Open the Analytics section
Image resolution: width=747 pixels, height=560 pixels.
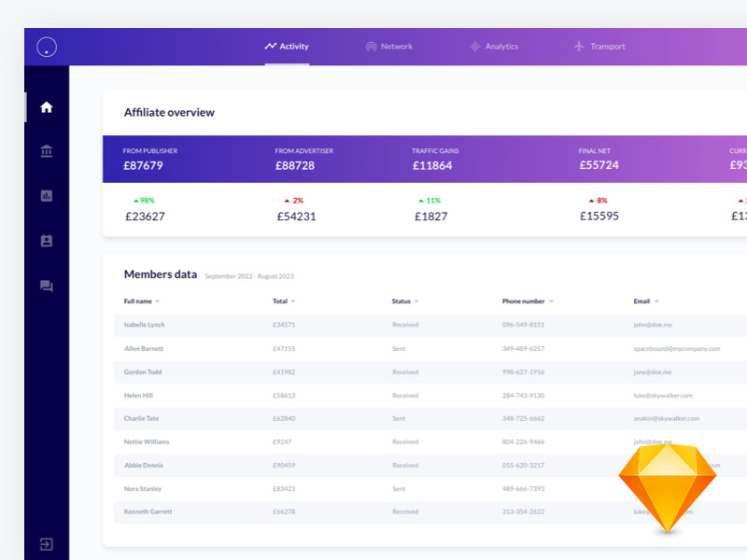[x=496, y=46]
